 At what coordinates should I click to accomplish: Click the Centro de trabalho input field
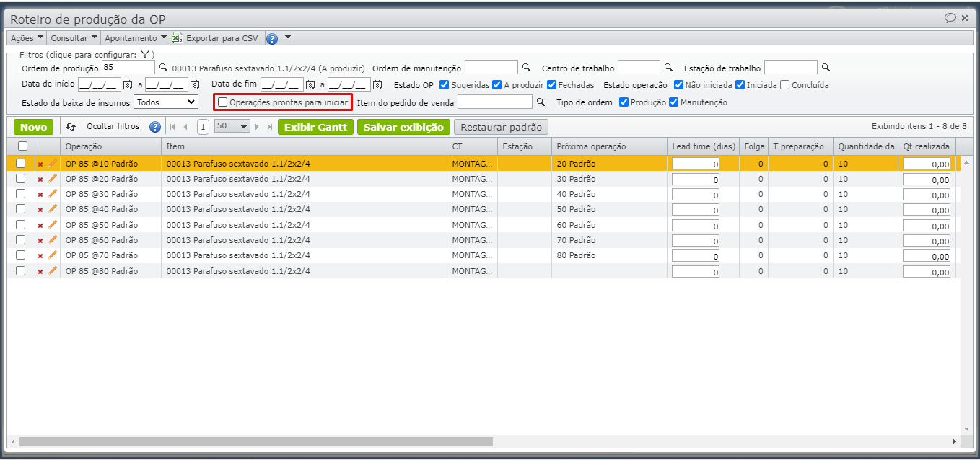click(x=639, y=68)
